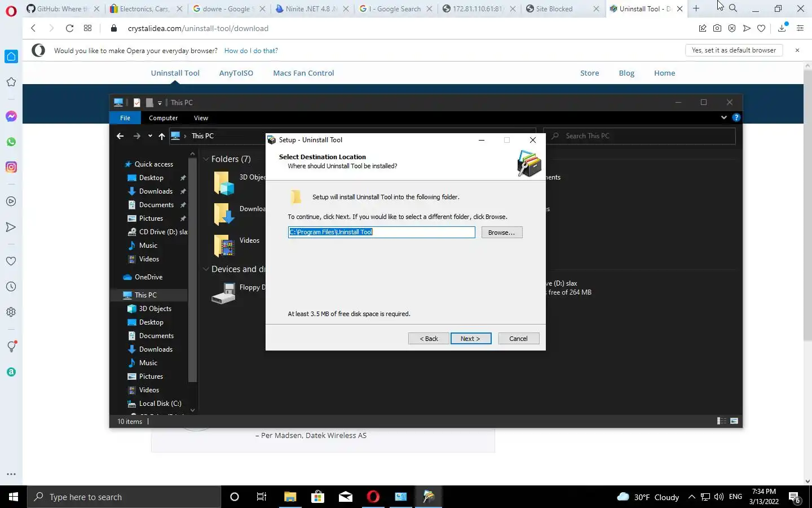
Task: Open help icon in This PC ribbon
Action: click(x=736, y=117)
